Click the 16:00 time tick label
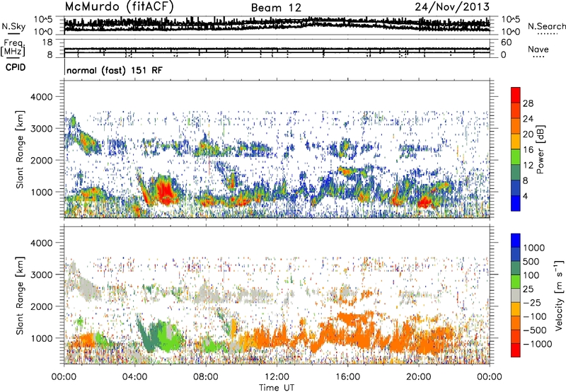This screenshot has height=392, width=566. point(347,377)
